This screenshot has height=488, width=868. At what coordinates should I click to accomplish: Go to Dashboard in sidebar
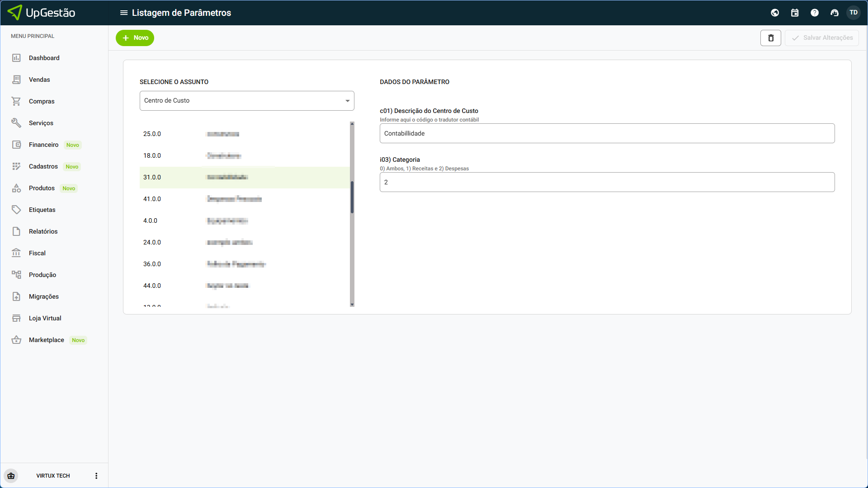click(x=44, y=58)
